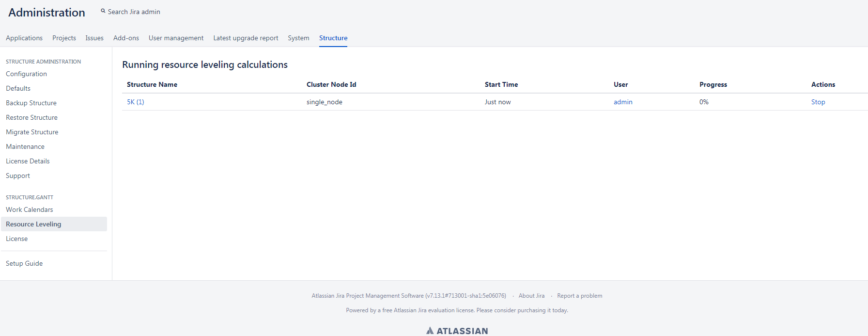Click the search magnifier icon
868x336 pixels.
coord(103,11)
